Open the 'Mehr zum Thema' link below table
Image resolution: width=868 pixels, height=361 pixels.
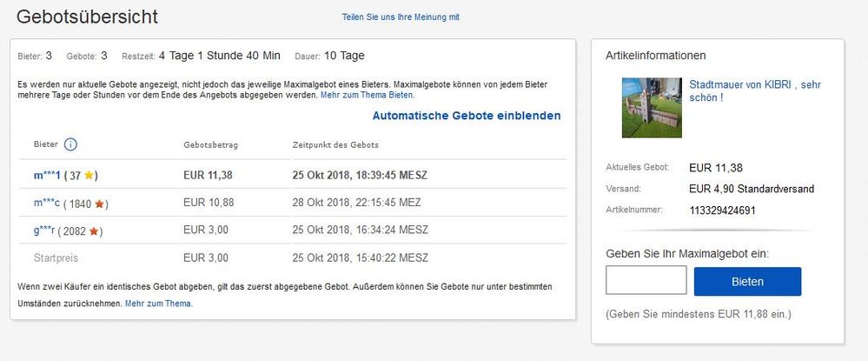click(158, 304)
